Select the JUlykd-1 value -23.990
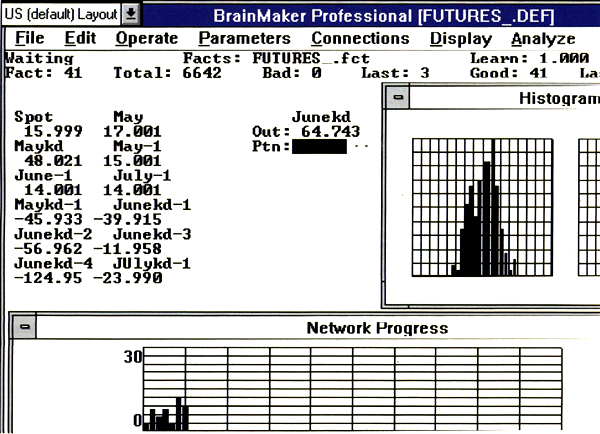The image size is (600, 434). (x=127, y=278)
